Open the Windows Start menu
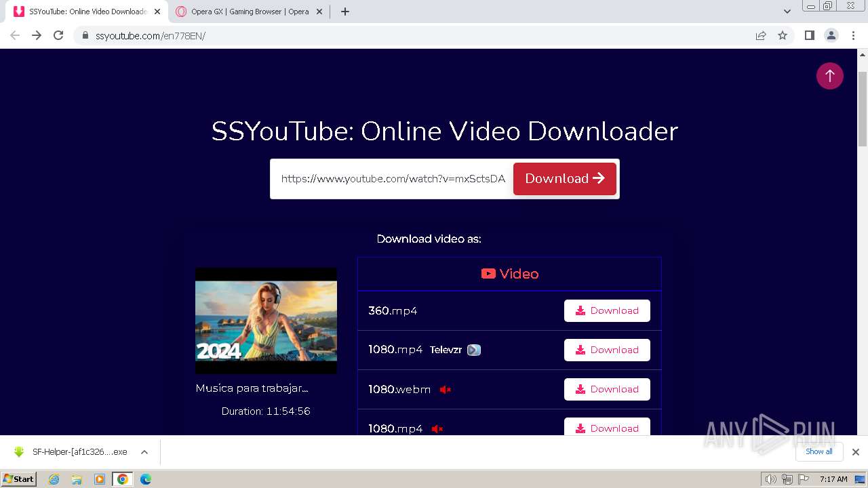 tap(19, 479)
